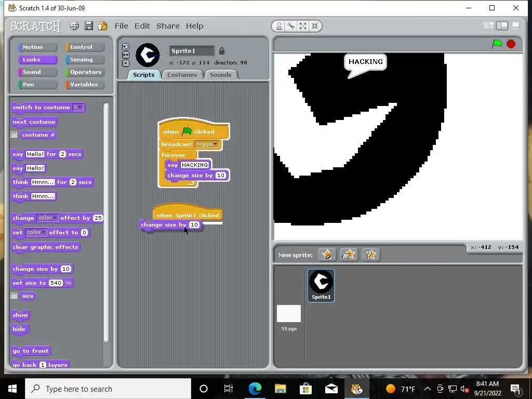
Task: Enter presentation mode
Action: pos(516,26)
